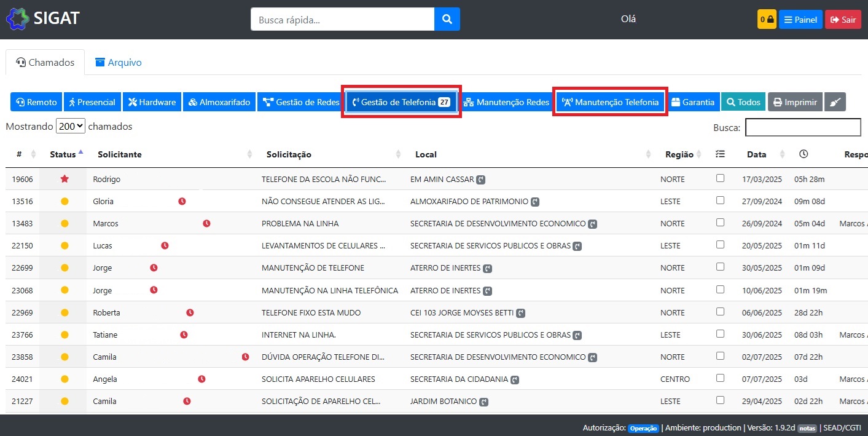Click the red star status on ticket 19606
Screen dimensions: 868x436
tap(65, 179)
